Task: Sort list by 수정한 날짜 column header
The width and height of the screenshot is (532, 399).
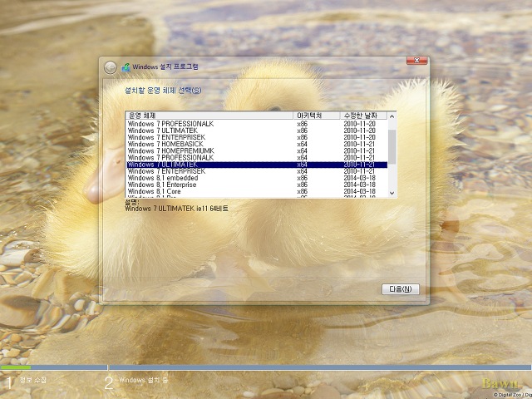Action: click(x=363, y=116)
